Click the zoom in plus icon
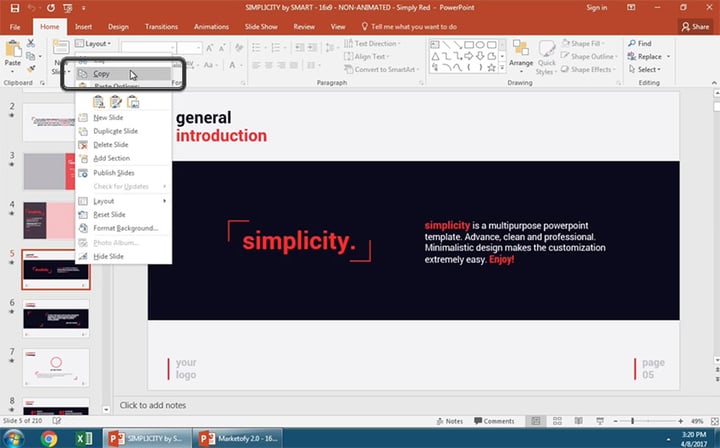720x448 pixels. (681, 421)
